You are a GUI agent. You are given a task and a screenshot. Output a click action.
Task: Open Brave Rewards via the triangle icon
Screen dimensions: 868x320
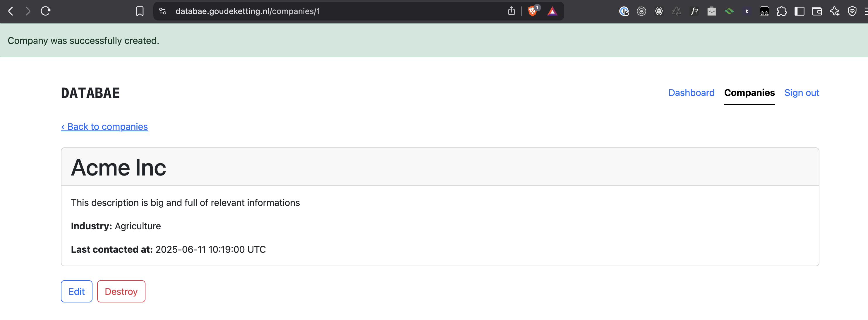click(552, 11)
